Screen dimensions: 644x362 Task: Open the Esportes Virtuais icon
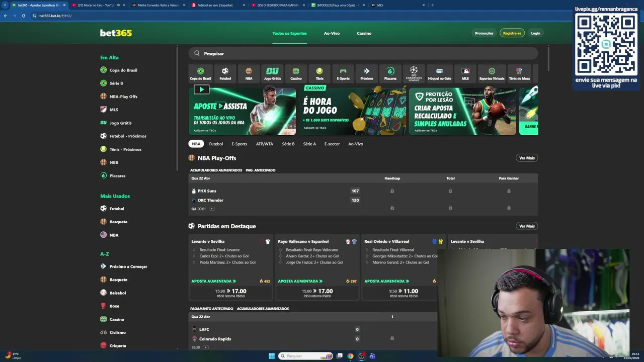tap(492, 73)
